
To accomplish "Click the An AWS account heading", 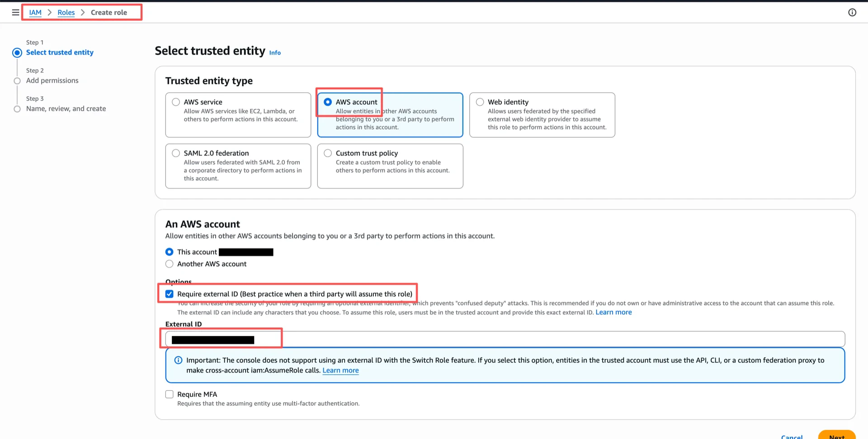I will point(203,224).
